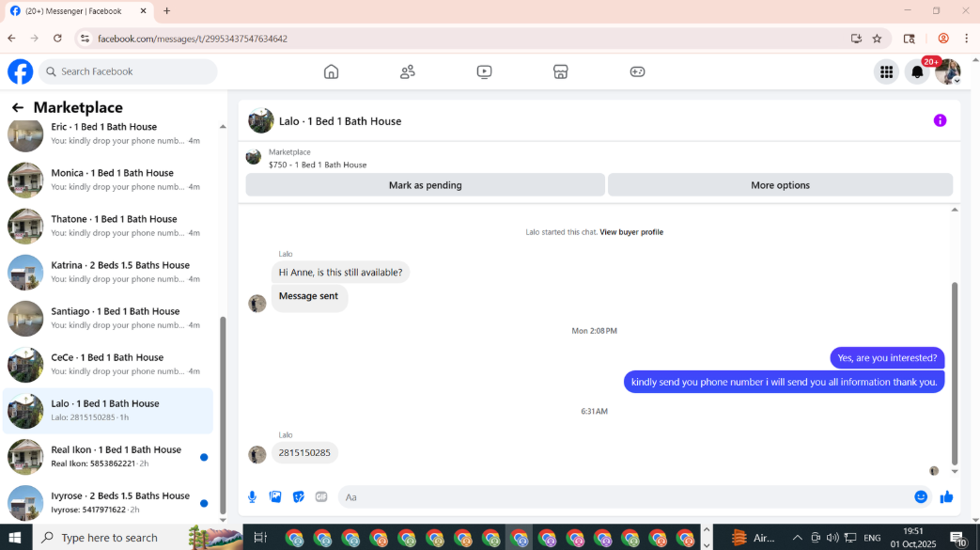Open the Thatone 1 Bed 1 Bath House chat
Image resolution: width=980 pixels, height=550 pixels.
click(x=107, y=227)
